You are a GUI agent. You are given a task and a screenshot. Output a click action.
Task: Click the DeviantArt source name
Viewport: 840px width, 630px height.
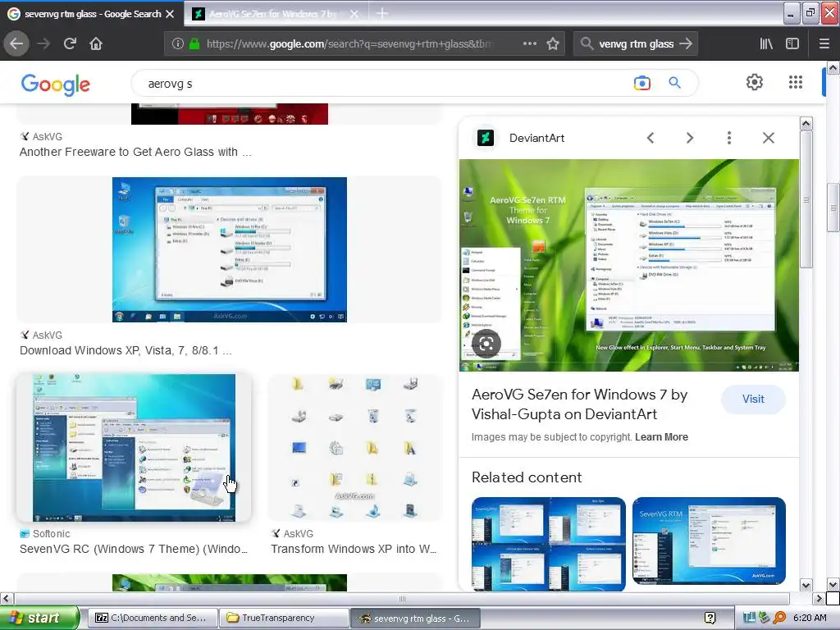tap(536, 138)
